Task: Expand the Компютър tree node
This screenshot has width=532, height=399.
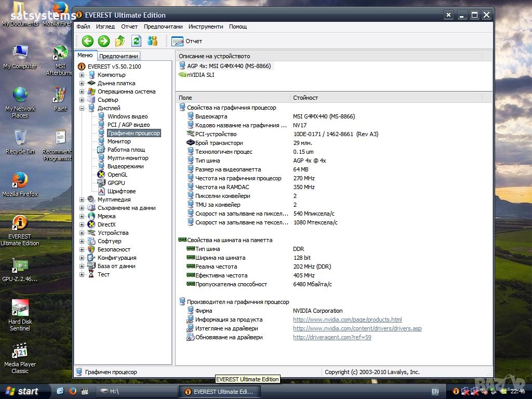Action: coord(82,75)
